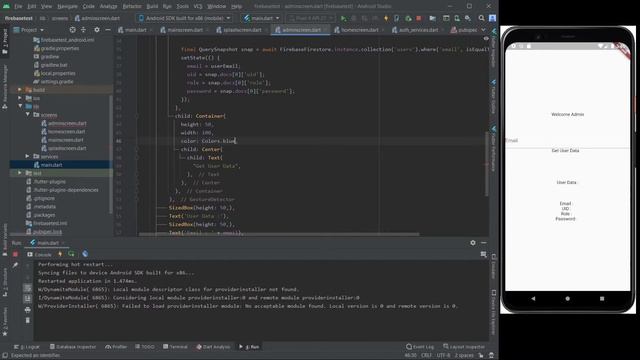Stop the running app in Run panel
Viewport: 640px width, 360px height.
click(15, 254)
